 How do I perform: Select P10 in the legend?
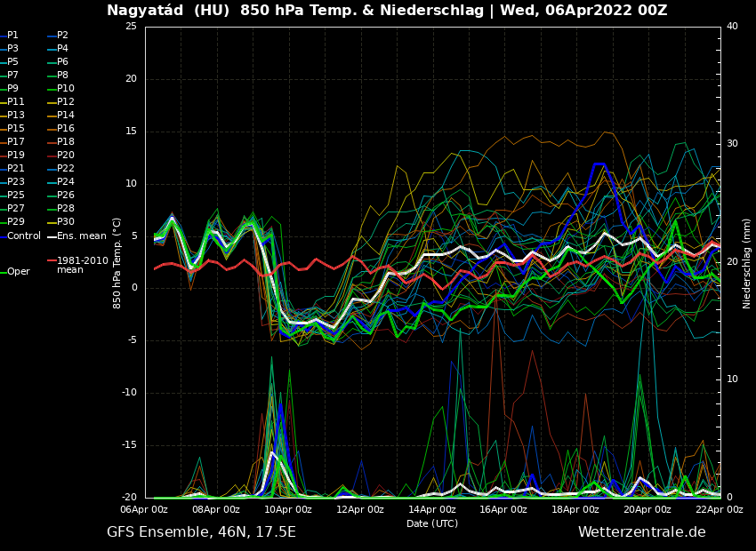(66, 89)
